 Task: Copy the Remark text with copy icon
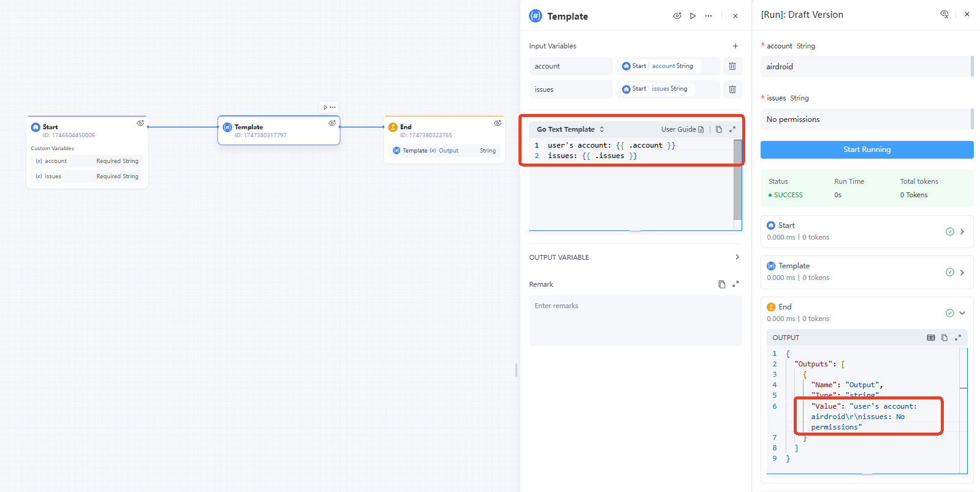click(722, 284)
